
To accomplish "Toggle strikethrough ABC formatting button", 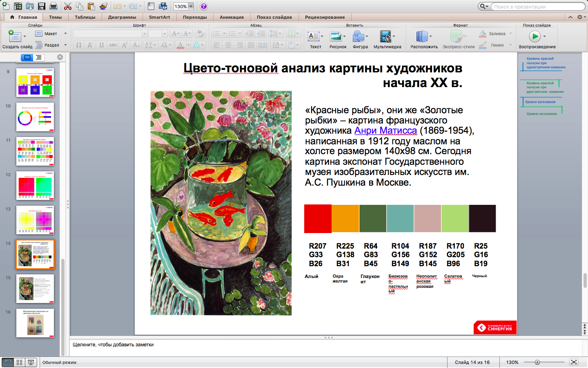I will pos(113,45).
